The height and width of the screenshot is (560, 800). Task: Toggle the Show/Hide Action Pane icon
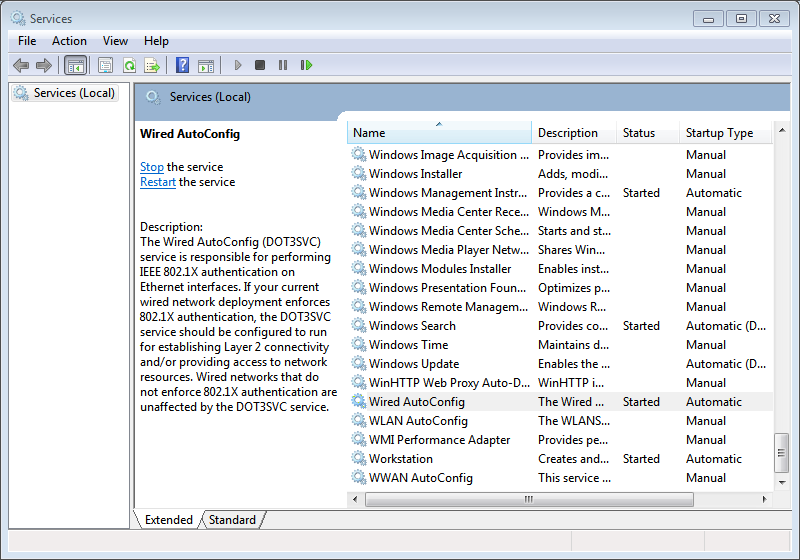click(x=206, y=65)
